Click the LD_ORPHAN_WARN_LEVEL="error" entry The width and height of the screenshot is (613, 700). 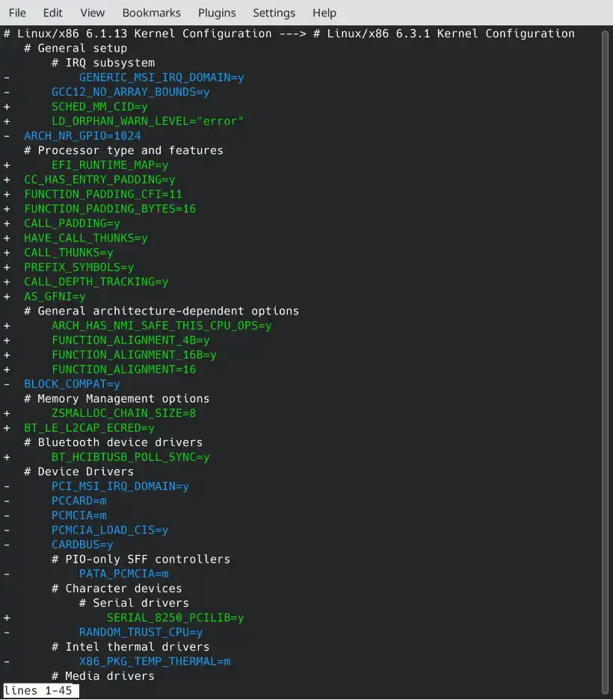click(x=147, y=121)
